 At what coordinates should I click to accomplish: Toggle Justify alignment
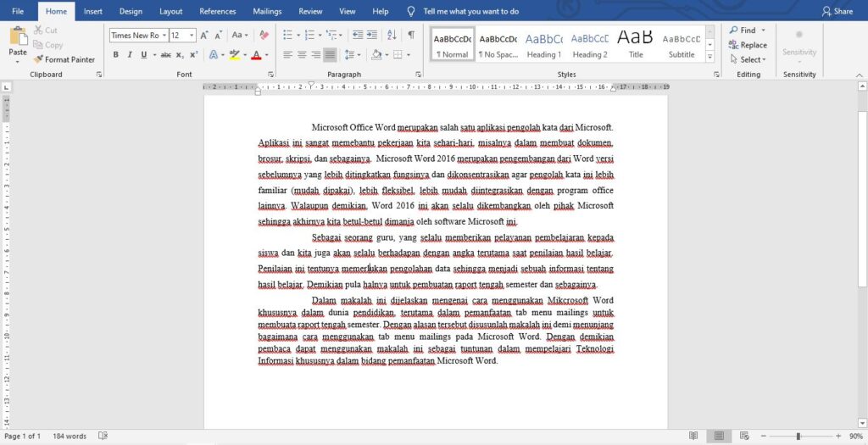330,55
